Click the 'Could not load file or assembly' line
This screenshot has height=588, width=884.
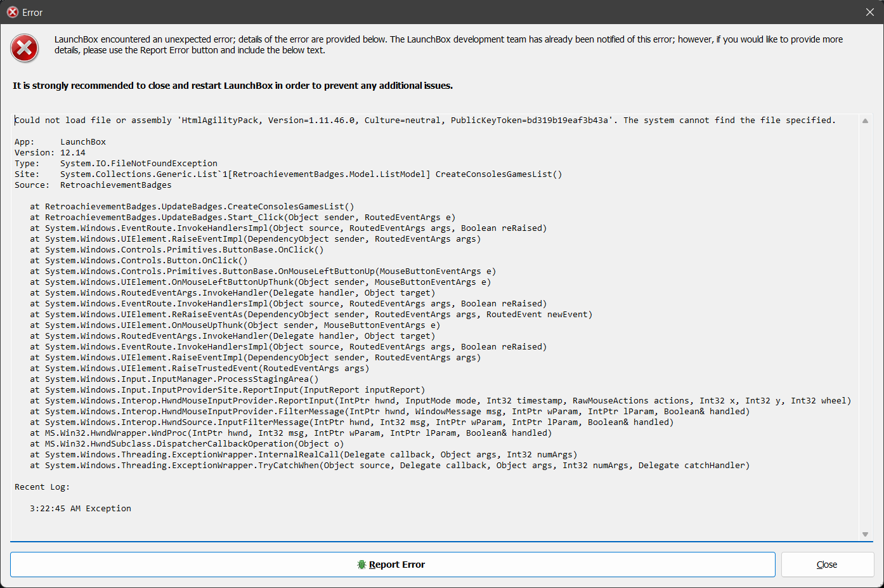point(425,120)
